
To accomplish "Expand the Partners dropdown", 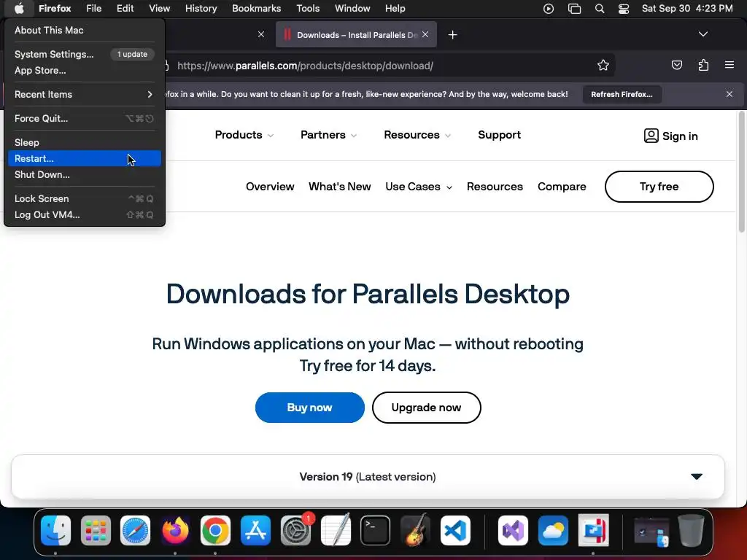I will click(x=328, y=135).
